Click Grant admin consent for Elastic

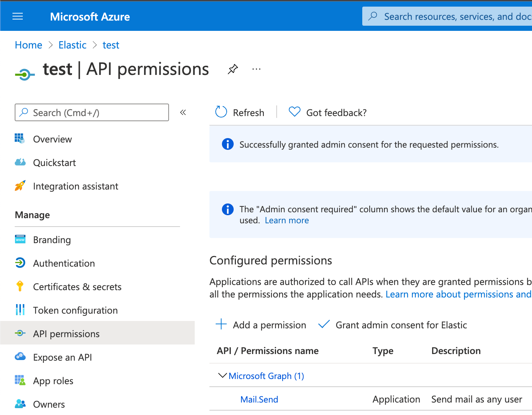tap(401, 325)
